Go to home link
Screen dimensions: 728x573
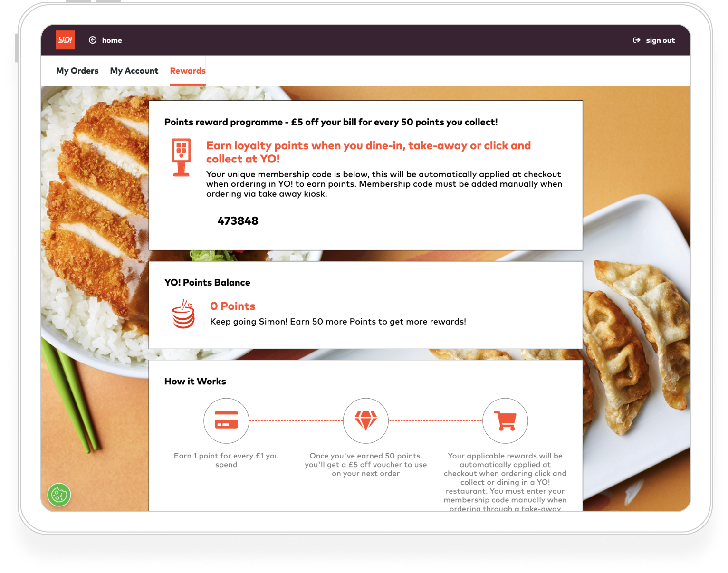coord(112,40)
